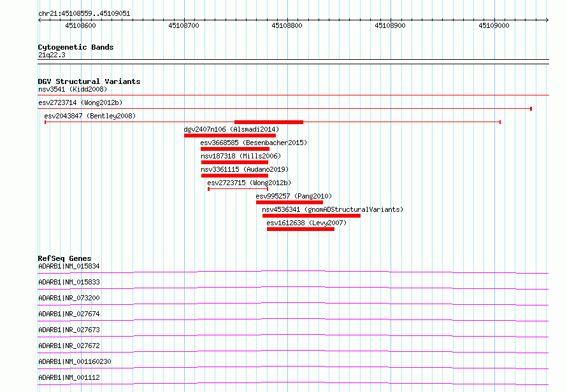Click the red bar under nsv4536341
Viewport: 567px width, 392px height.
[x=312, y=216]
